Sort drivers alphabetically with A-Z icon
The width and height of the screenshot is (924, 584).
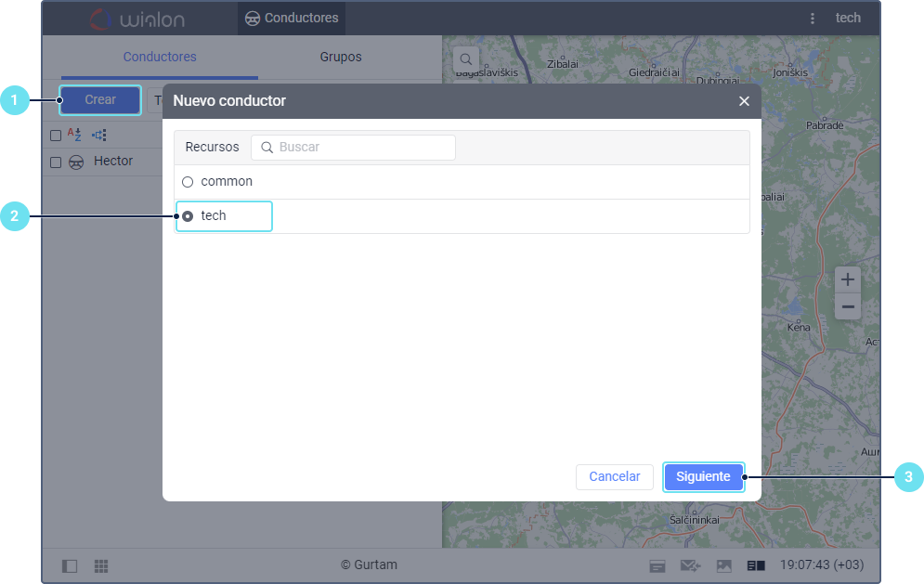(x=74, y=135)
